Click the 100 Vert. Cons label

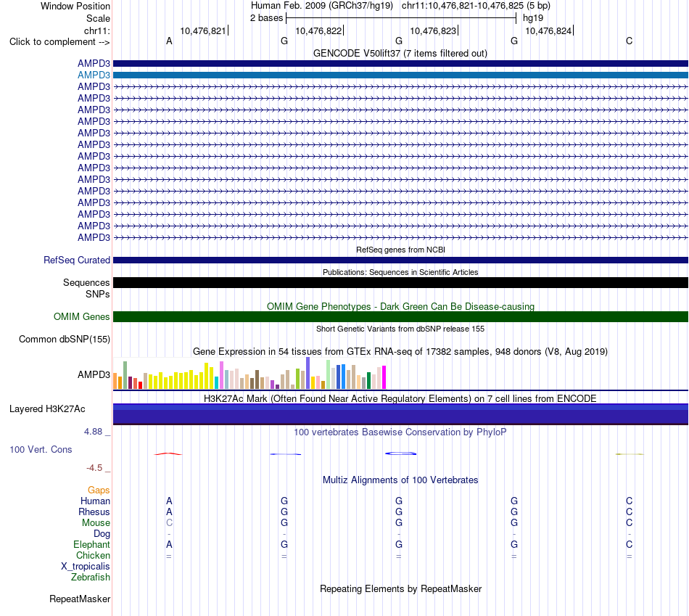pos(41,449)
